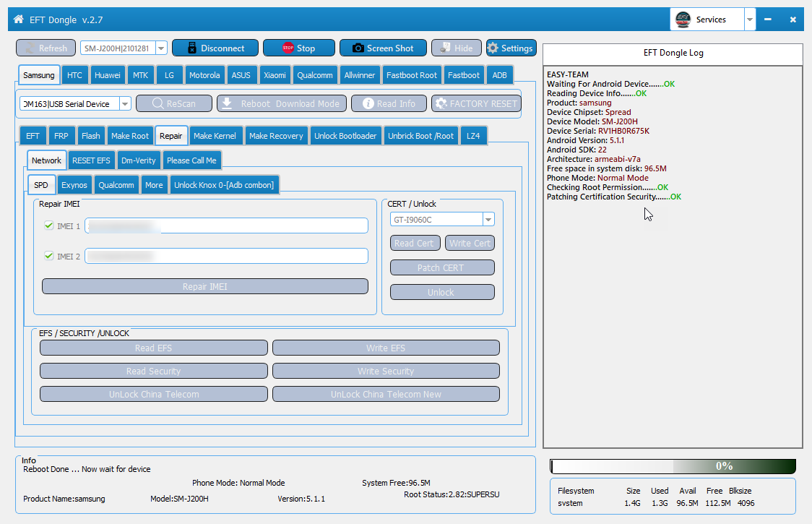812x524 pixels.
Task: Open Unlock Knox 0-[Adb combon] tab
Action: pos(224,185)
